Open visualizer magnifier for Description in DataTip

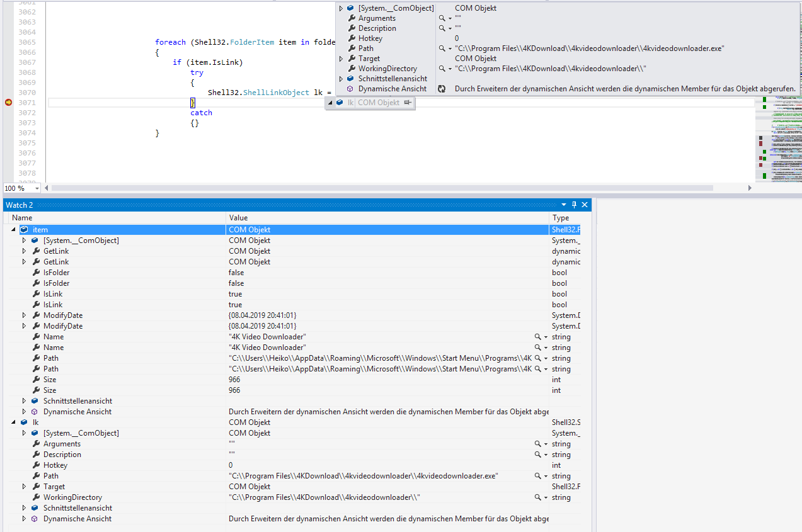(442, 28)
